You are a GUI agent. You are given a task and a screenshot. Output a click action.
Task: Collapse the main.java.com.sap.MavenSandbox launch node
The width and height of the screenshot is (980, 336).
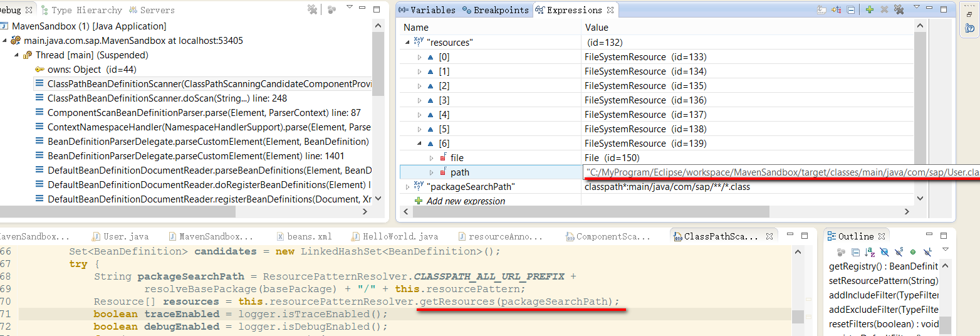click(4, 40)
